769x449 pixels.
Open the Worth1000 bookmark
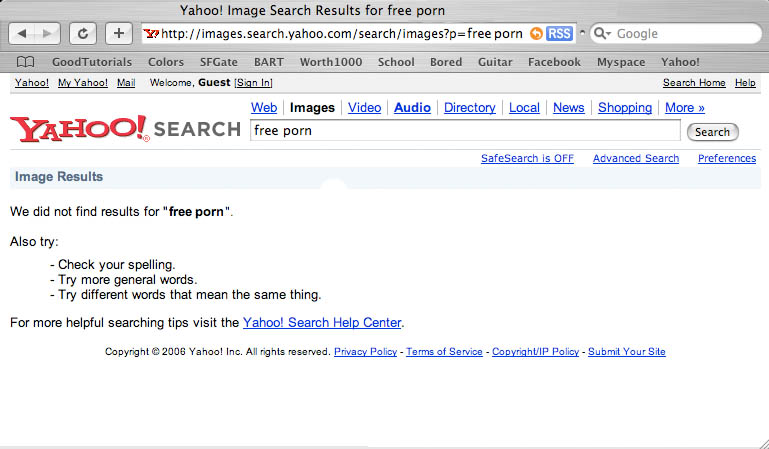[x=331, y=62]
